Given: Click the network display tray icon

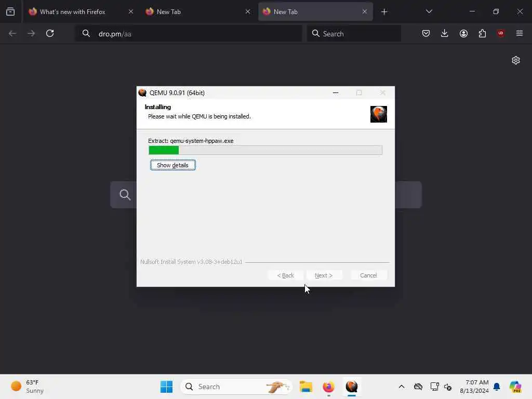Looking at the screenshot, I should [x=434, y=387].
